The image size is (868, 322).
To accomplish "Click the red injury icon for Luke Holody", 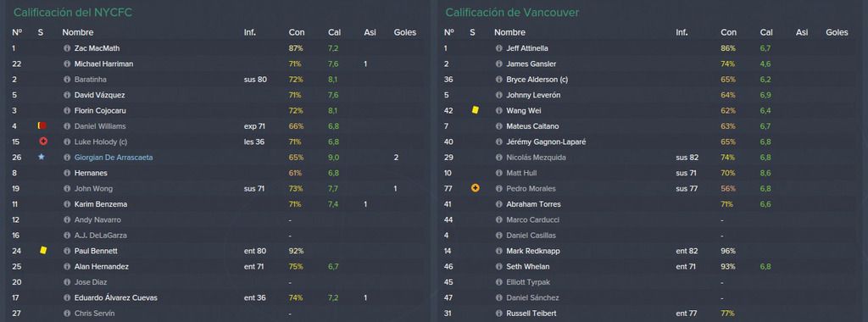I will click(x=43, y=142).
